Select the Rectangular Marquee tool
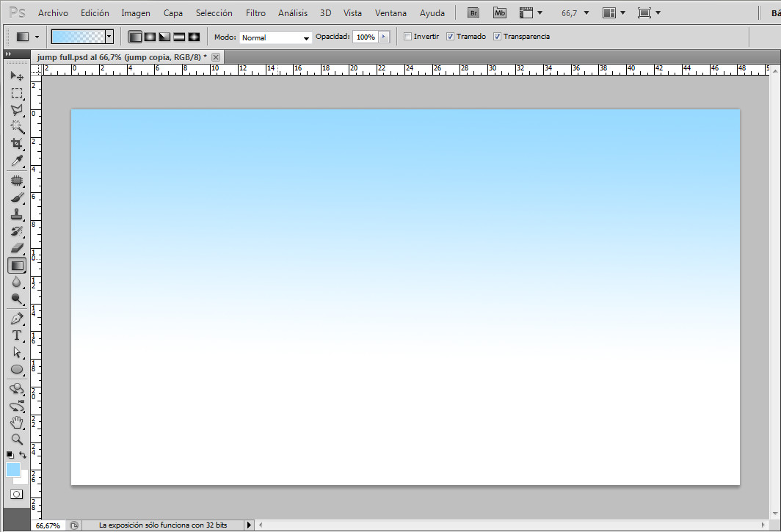781x532 pixels. pos(17,93)
